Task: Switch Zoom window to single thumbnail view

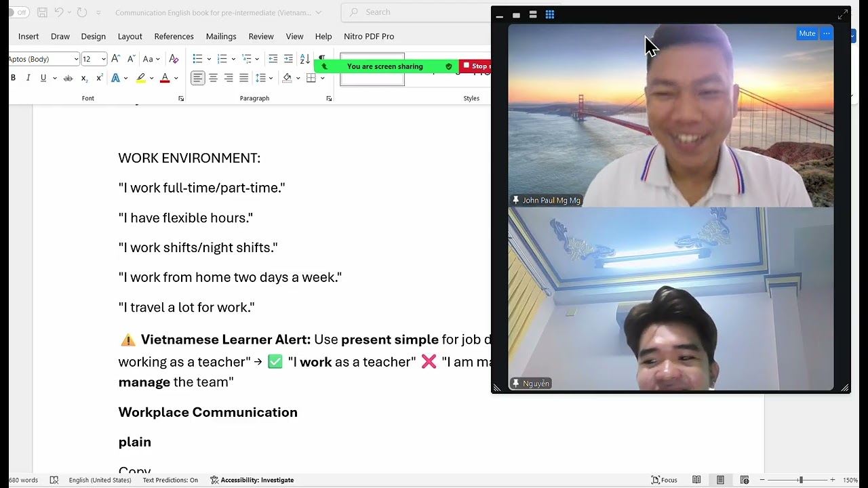Action: click(516, 15)
